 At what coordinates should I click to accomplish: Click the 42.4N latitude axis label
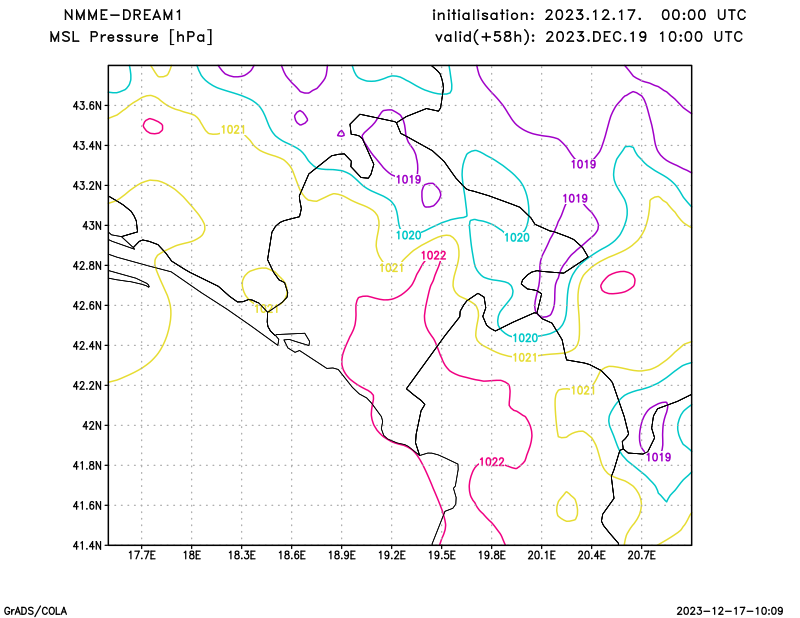click(x=87, y=345)
